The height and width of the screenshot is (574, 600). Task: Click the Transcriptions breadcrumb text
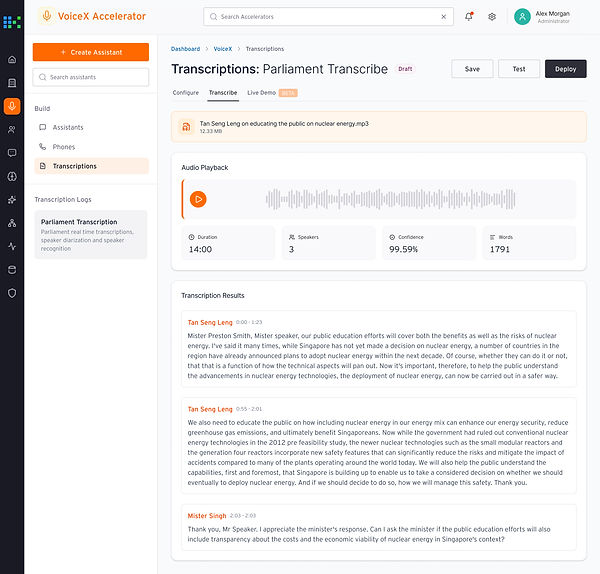[x=265, y=49]
